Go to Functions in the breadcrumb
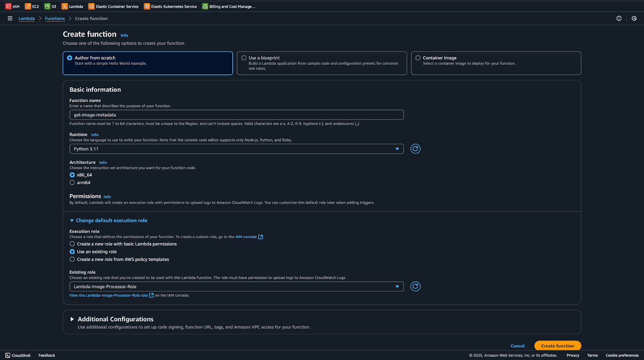The width and height of the screenshot is (644, 360). click(55, 19)
